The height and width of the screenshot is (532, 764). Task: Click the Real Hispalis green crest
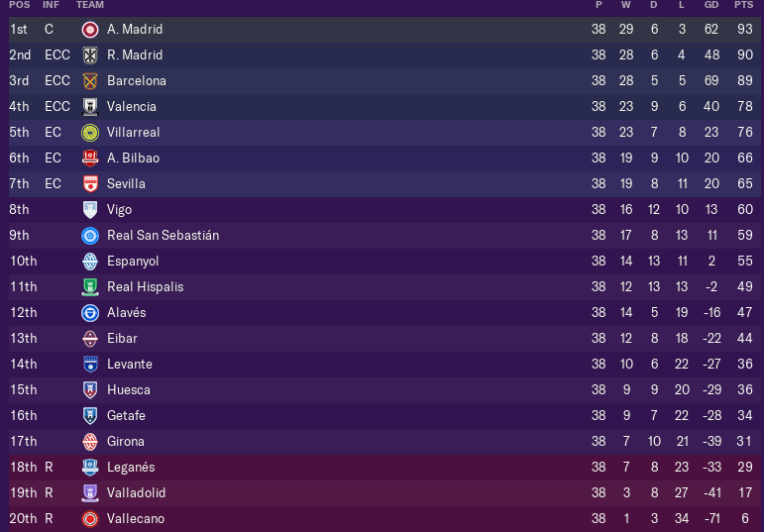pyautogui.click(x=89, y=287)
